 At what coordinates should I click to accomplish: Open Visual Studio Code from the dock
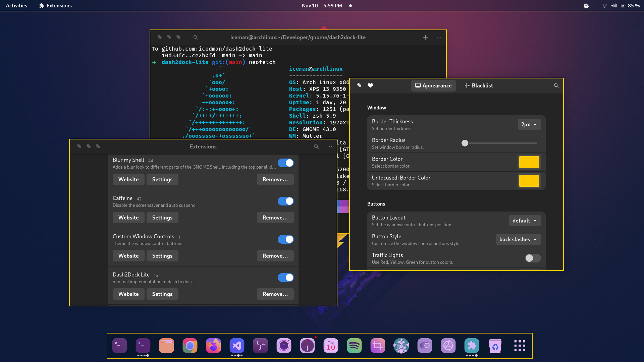[x=237, y=346]
